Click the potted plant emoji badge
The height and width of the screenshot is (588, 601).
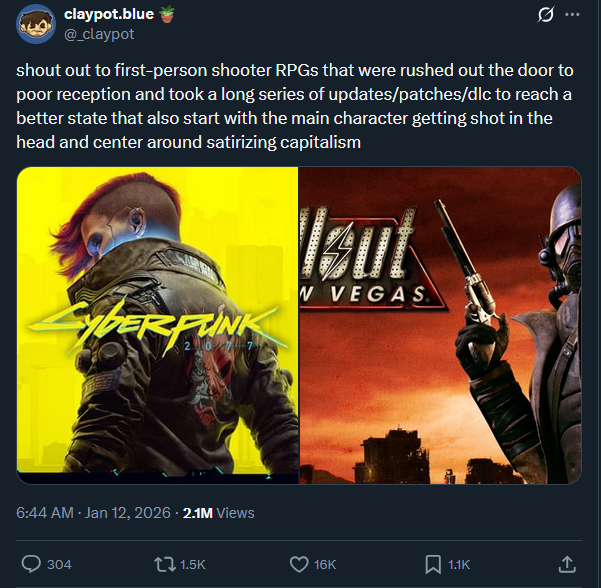click(166, 15)
